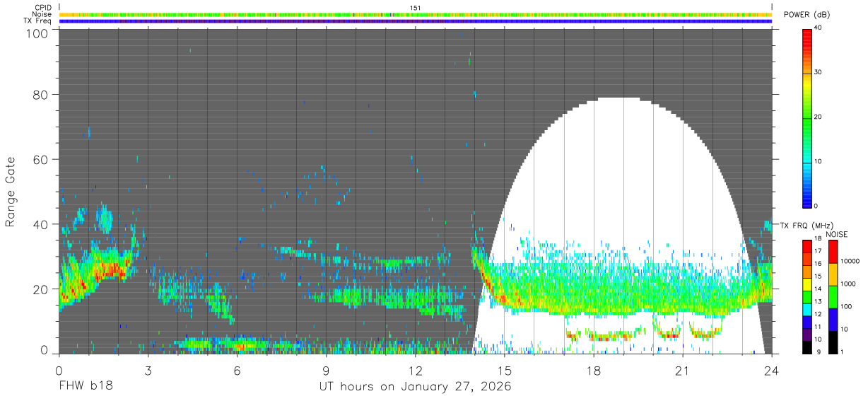Click the 3 tick on the UT hours axis
The width and height of the screenshot is (868, 401).
pyautogui.click(x=148, y=369)
